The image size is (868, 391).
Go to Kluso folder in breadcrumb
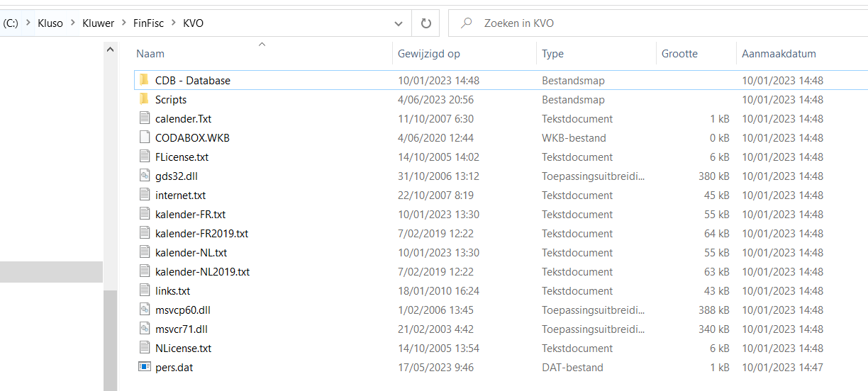[50, 23]
